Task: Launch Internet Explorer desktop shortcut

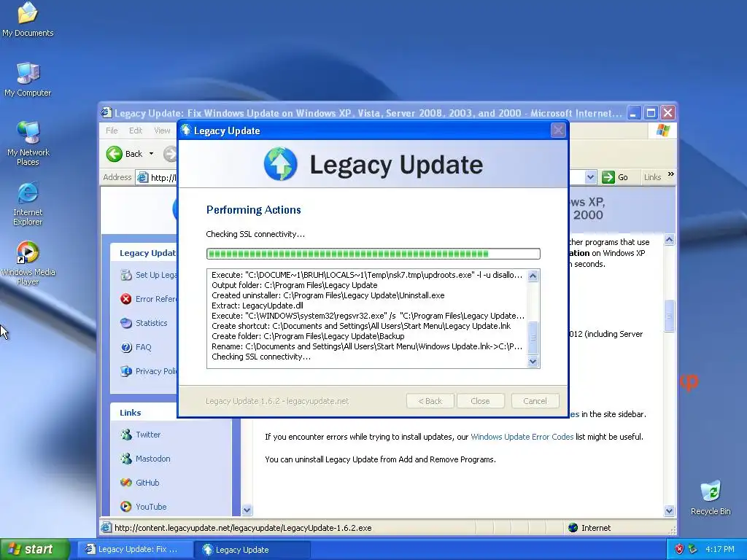Action: click(28, 203)
